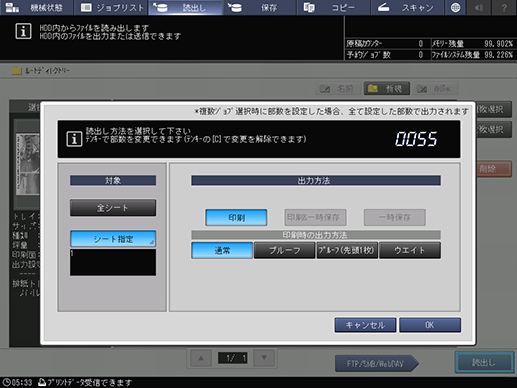This screenshot has width=517, height=388.
Task: Click the キャンセル cancel button
Action: point(365,325)
